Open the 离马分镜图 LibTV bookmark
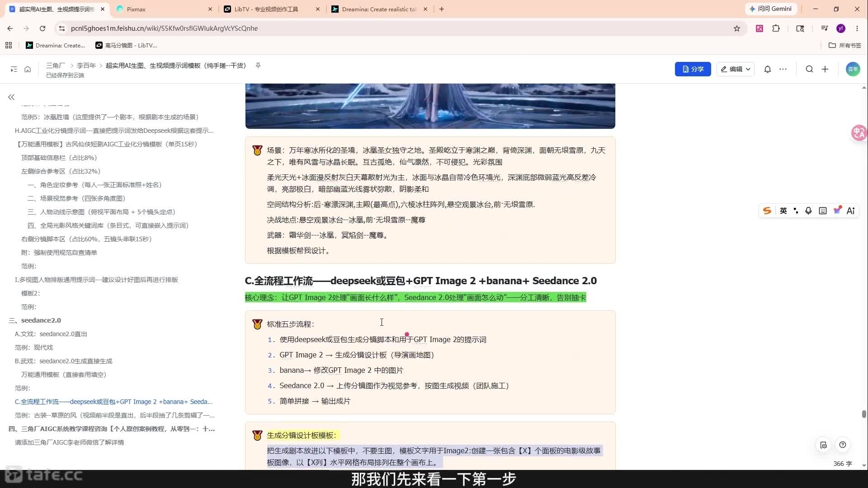This screenshot has width=868, height=488. 126,45
